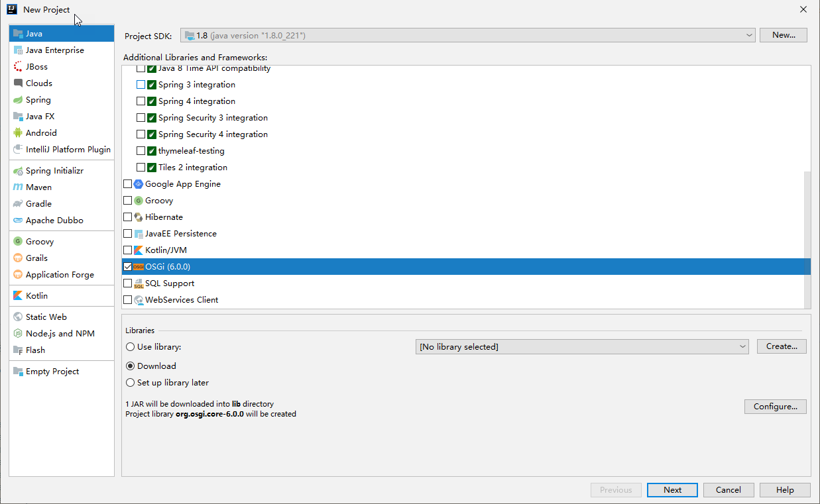
Task: Click the JavaEE Persistence framework icon
Action: point(139,234)
